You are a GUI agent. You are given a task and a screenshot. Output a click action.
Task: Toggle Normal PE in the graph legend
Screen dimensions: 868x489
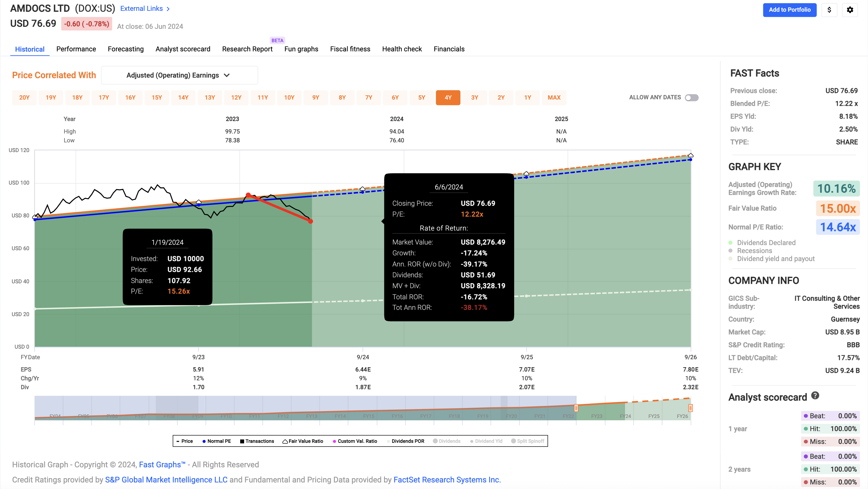[x=217, y=441]
